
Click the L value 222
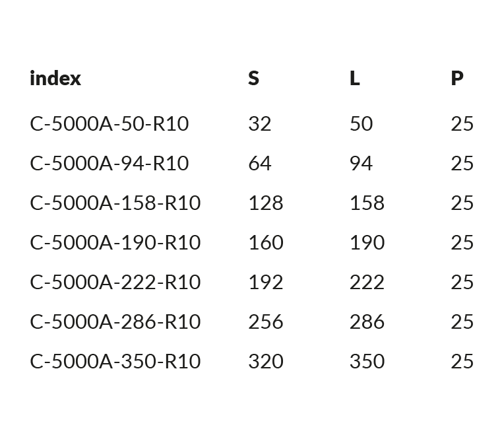pos(367,282)
